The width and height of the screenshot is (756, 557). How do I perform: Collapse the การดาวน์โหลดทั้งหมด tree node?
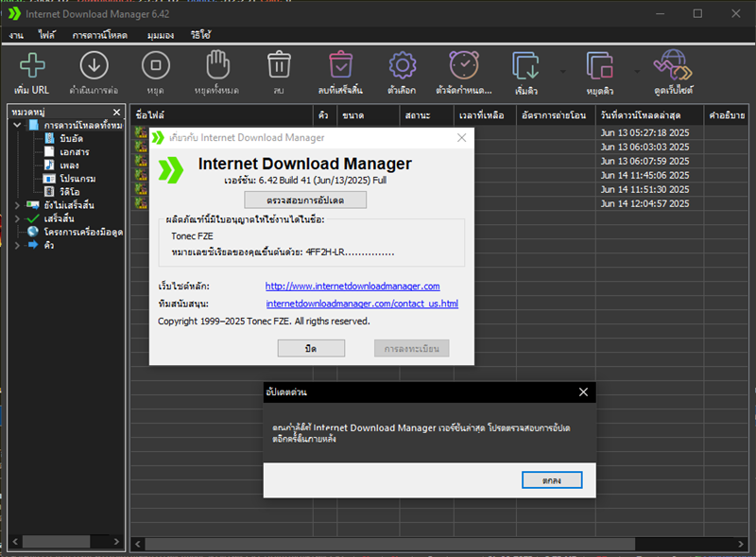pyautogui.click(x=17, y=125)
